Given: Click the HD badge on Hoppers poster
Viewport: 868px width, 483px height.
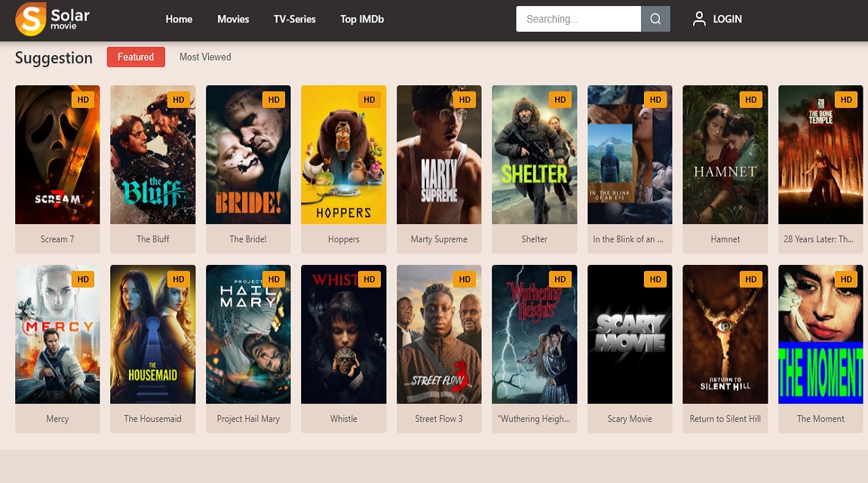Looking at the screenshot, I should click(x=369, y=100).
